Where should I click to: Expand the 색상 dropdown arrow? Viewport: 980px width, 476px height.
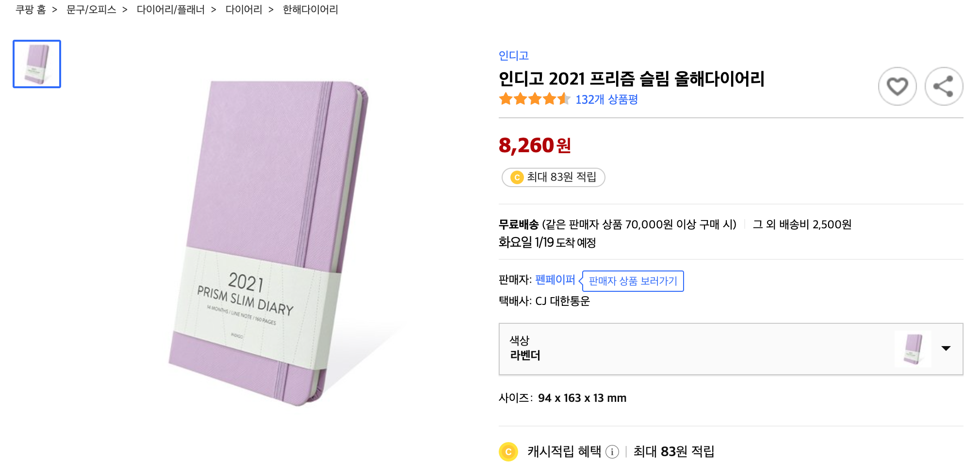946,348
